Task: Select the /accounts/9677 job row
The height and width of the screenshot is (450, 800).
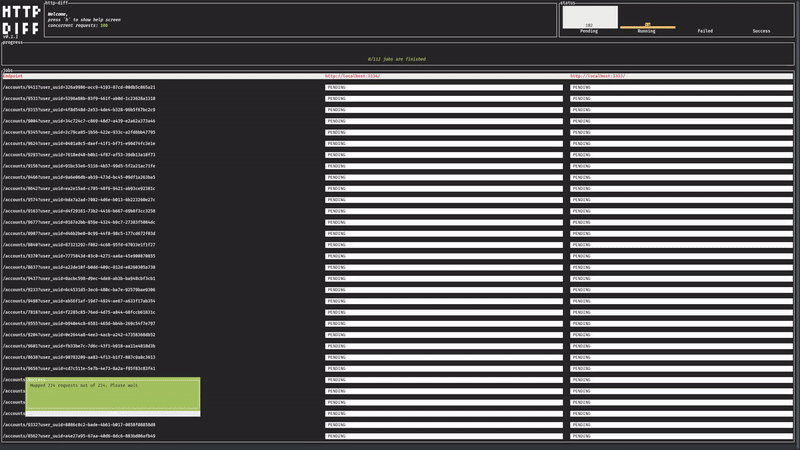Action: (x=397, y=222)
